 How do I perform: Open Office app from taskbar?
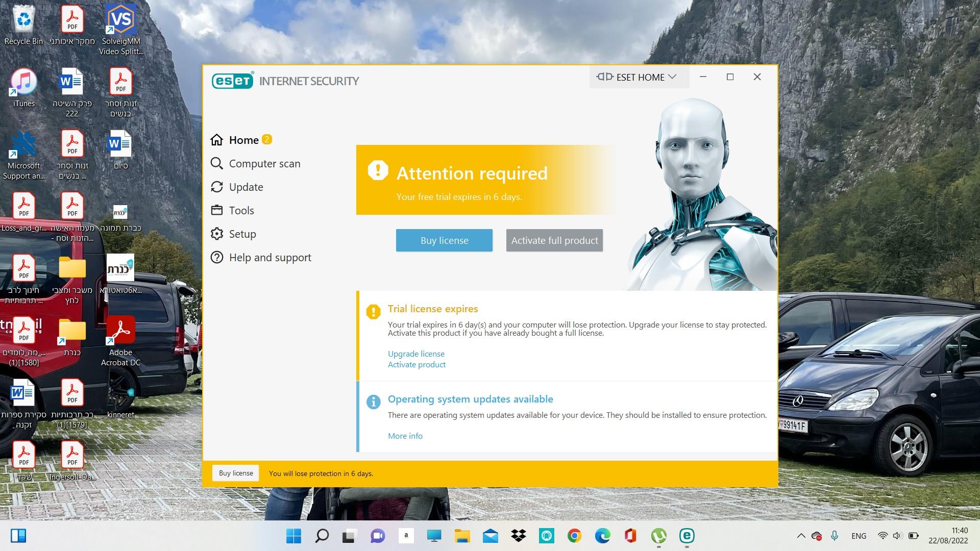pyautogui.click(x=630, y=536)
